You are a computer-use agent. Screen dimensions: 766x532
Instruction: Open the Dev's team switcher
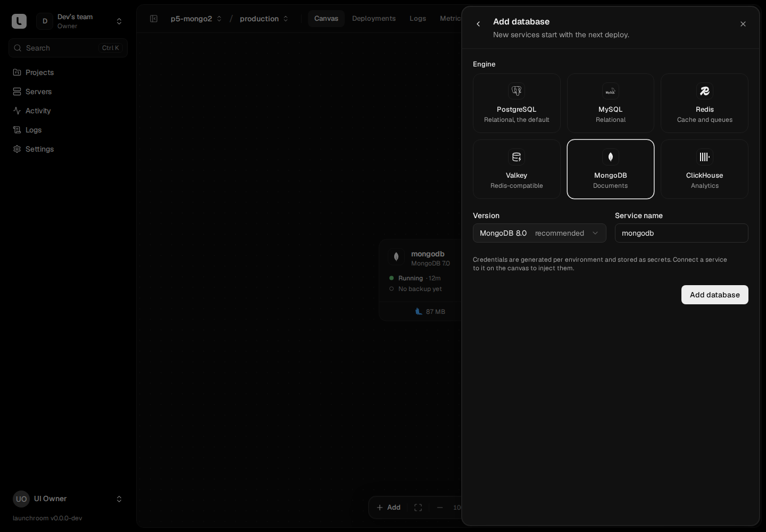[x=80, y=21]
